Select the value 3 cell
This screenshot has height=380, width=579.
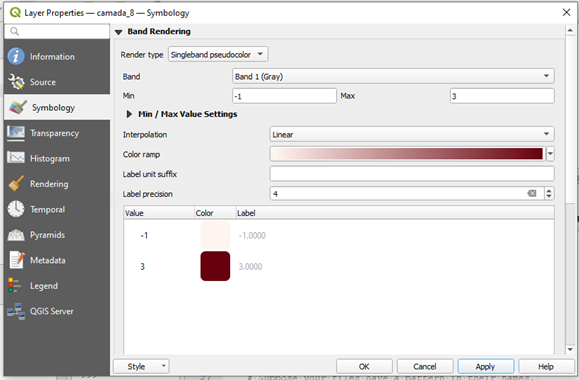tap(143, 267)
